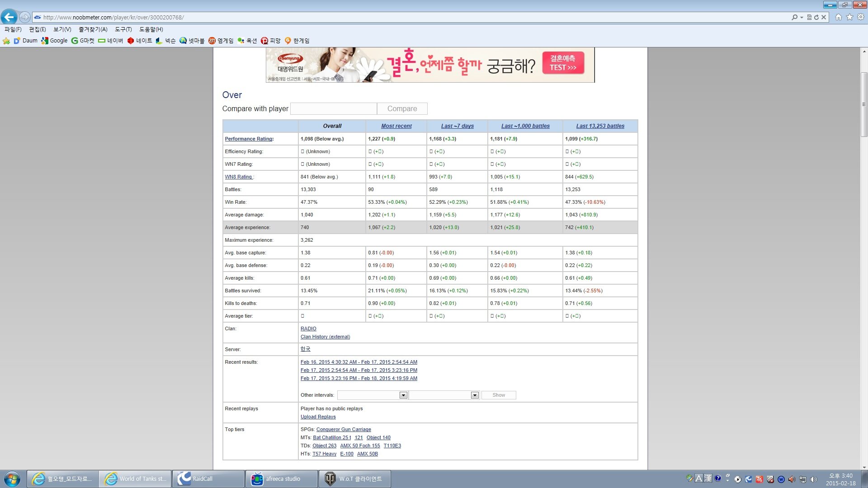The image size is (868, 488).
Task: Click the home icon in browser toolbar
Action: pos(839,17)
